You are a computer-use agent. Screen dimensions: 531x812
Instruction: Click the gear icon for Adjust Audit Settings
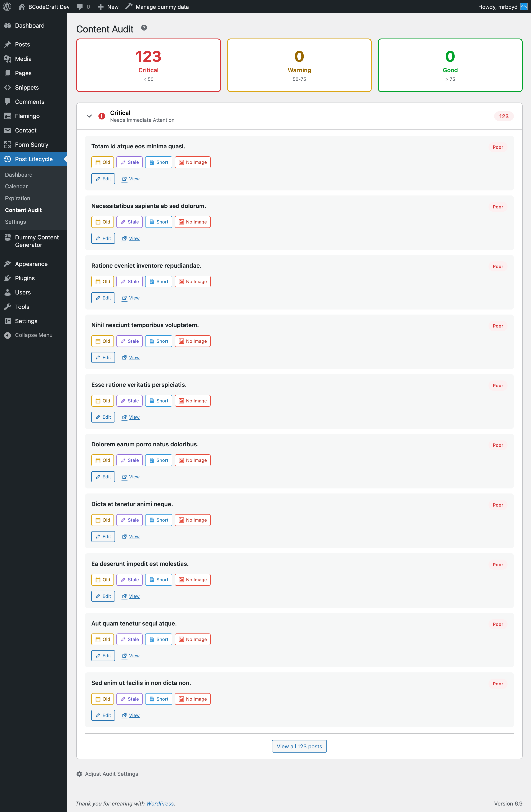pyautogui.click(x=79, y=774)
